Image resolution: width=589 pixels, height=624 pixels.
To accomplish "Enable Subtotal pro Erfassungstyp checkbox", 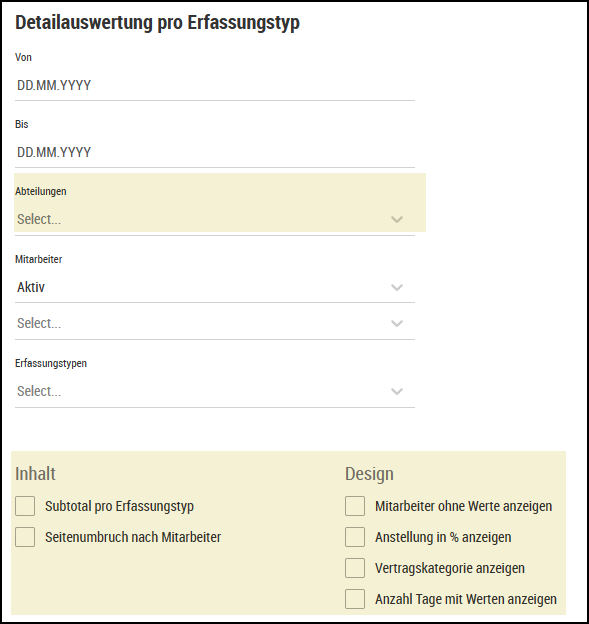I will pos(25,506).
